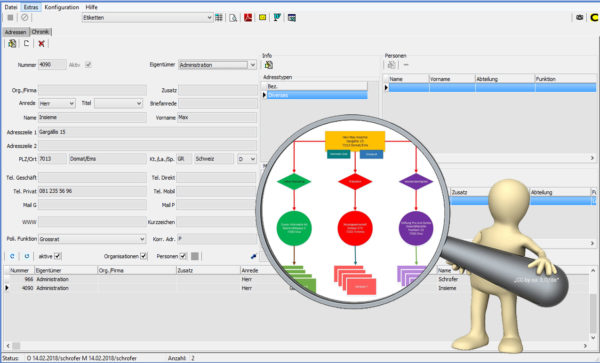This screenshot has width=600, height=363.
Task: Click the new address icon below tabs
Action: coord(12,44)
